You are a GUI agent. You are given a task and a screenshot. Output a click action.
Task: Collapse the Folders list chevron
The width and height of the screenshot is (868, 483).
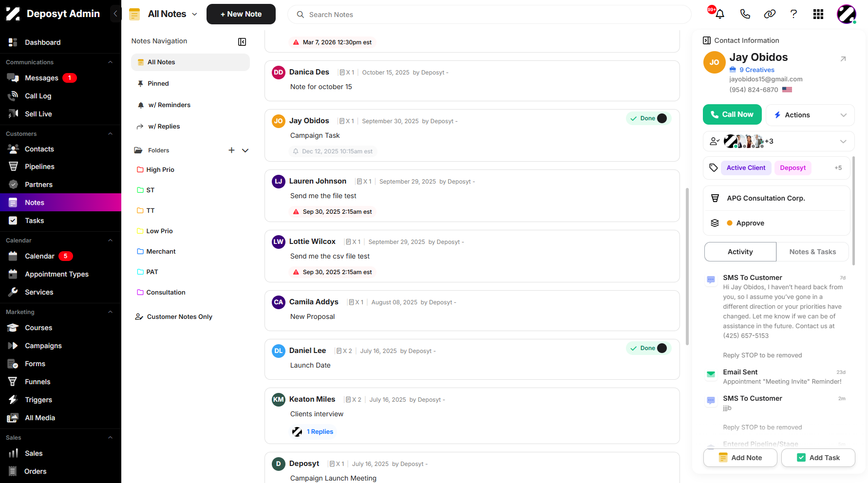pyautogui.click(x=245, y=150)
